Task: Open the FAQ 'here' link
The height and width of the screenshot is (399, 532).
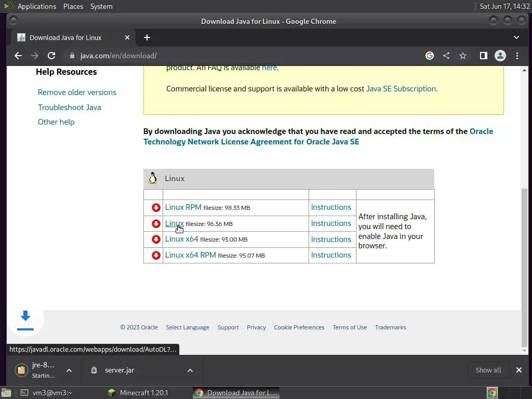Action: [270, 68]
